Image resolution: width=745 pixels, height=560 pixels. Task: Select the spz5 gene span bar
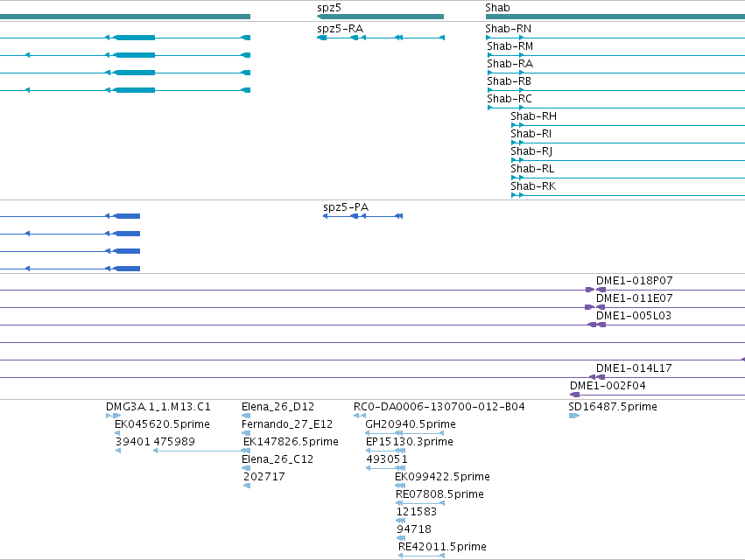click(380, 17)
